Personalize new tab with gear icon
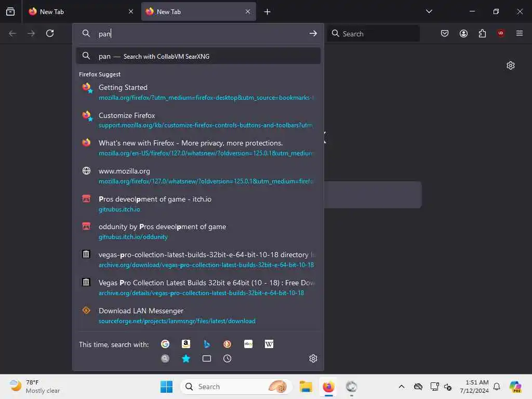 510,65
